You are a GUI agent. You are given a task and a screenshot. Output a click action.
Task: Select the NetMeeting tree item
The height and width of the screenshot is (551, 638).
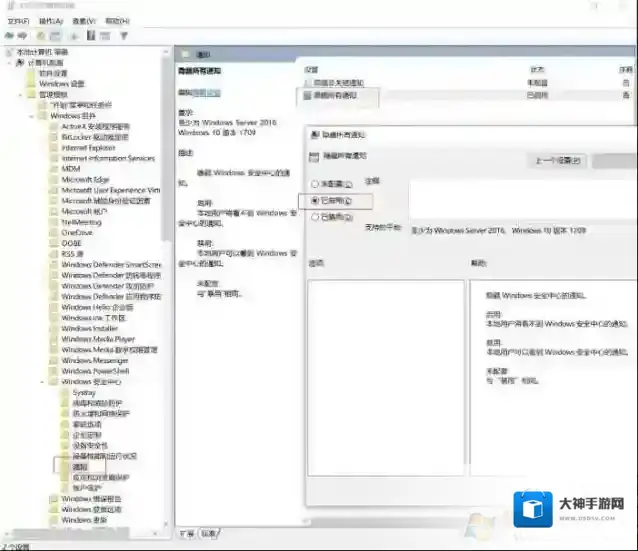point(81,222)
